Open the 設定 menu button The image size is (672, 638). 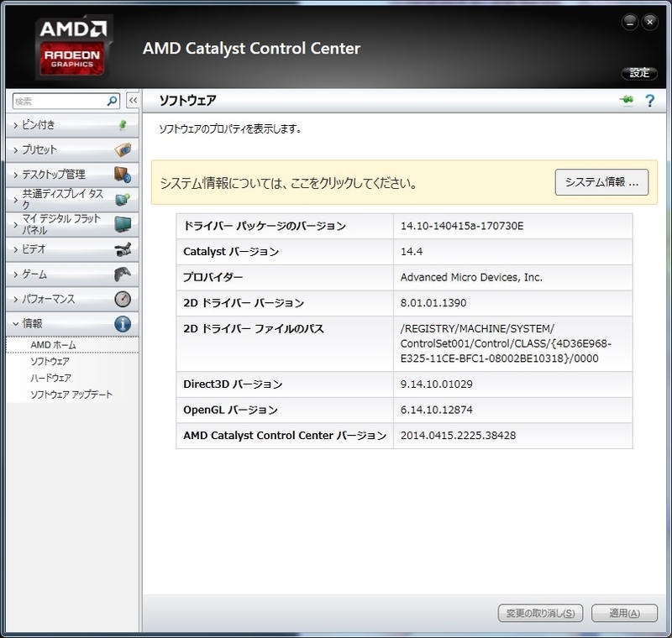click(639, 73)
